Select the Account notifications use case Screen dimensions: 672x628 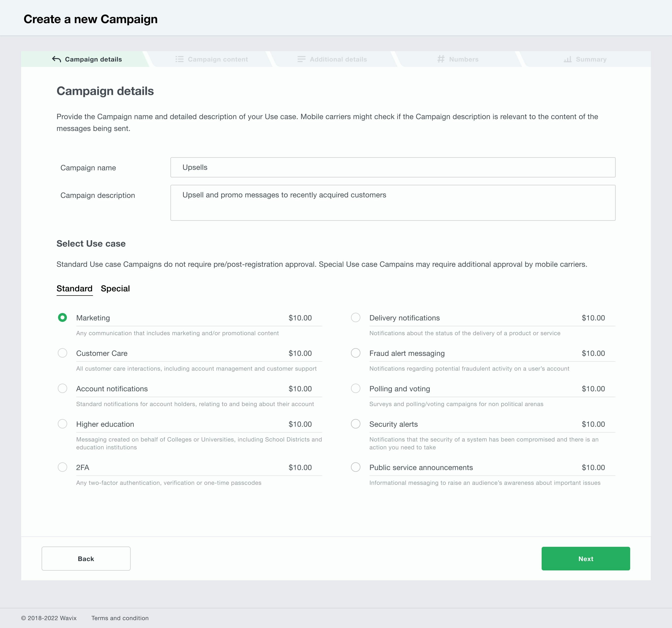click(62, 389)
